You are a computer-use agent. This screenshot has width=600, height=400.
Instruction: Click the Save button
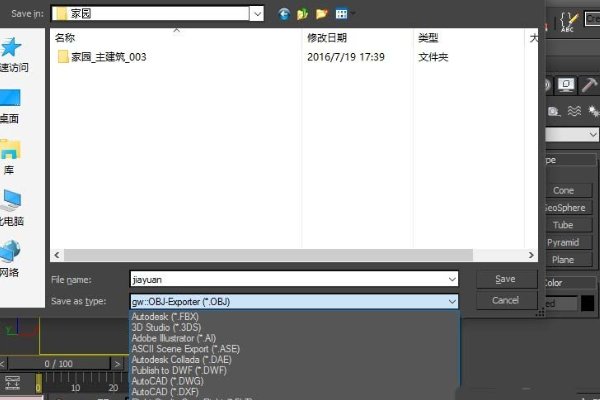tap(505, 279)
